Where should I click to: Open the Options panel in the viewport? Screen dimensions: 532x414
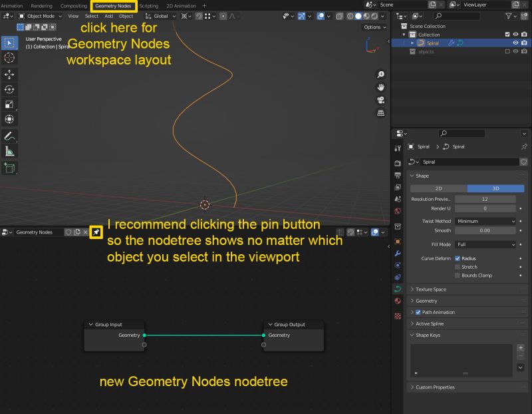click(x=373, y=27)
